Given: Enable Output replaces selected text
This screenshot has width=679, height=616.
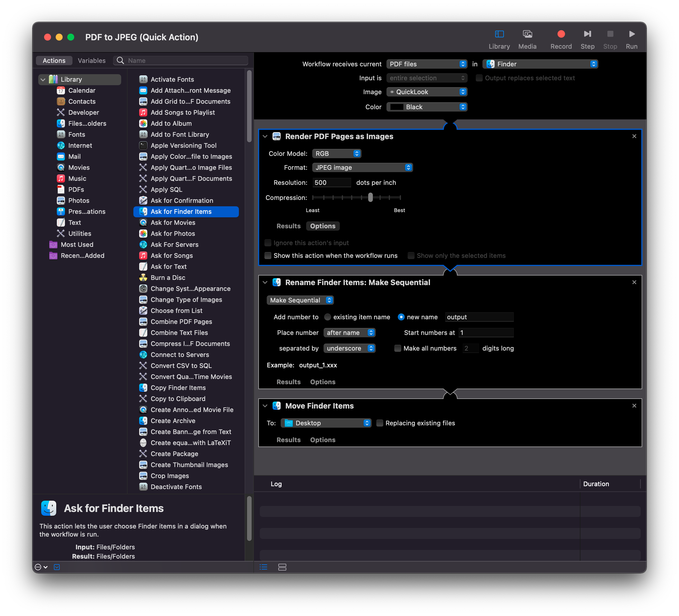Looking at the screenshot, I should (479, 78).
